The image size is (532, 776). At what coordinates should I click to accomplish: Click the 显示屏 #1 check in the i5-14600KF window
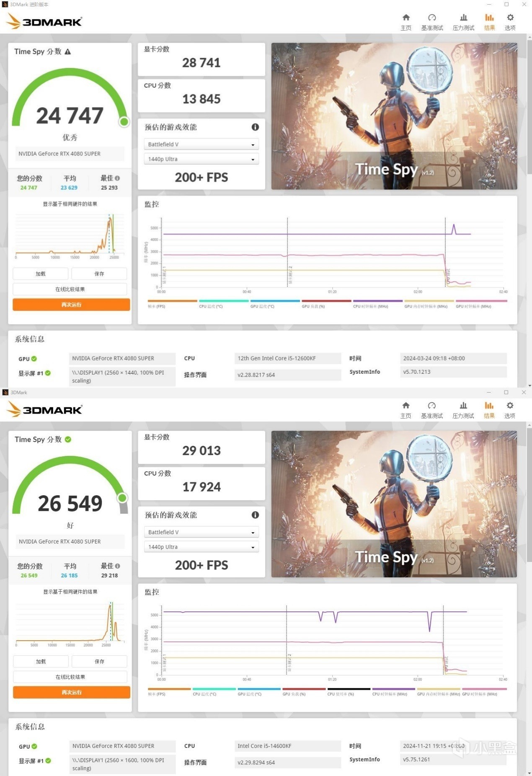click(x=48, y=760)
